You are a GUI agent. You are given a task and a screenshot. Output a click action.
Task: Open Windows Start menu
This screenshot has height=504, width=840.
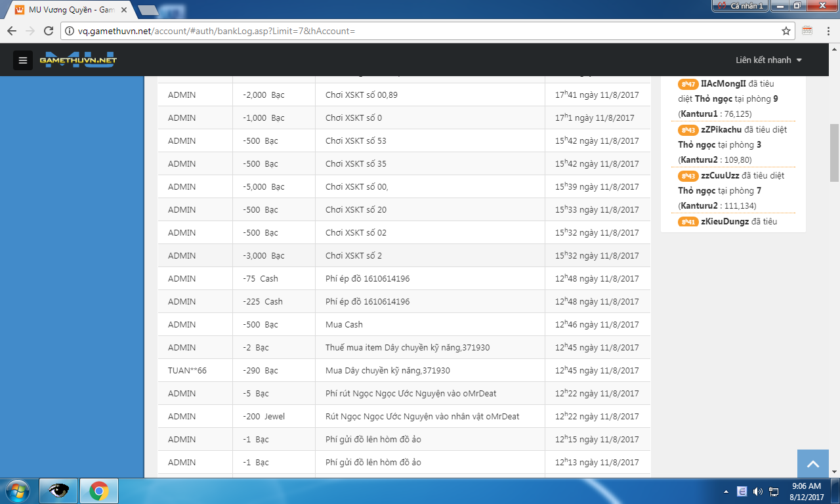pyautogui.click(x=18, y=490)
